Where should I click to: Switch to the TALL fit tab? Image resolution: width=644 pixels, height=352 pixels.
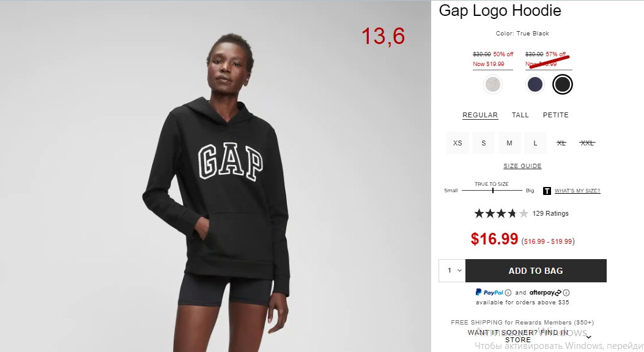(x=520, y=115)
